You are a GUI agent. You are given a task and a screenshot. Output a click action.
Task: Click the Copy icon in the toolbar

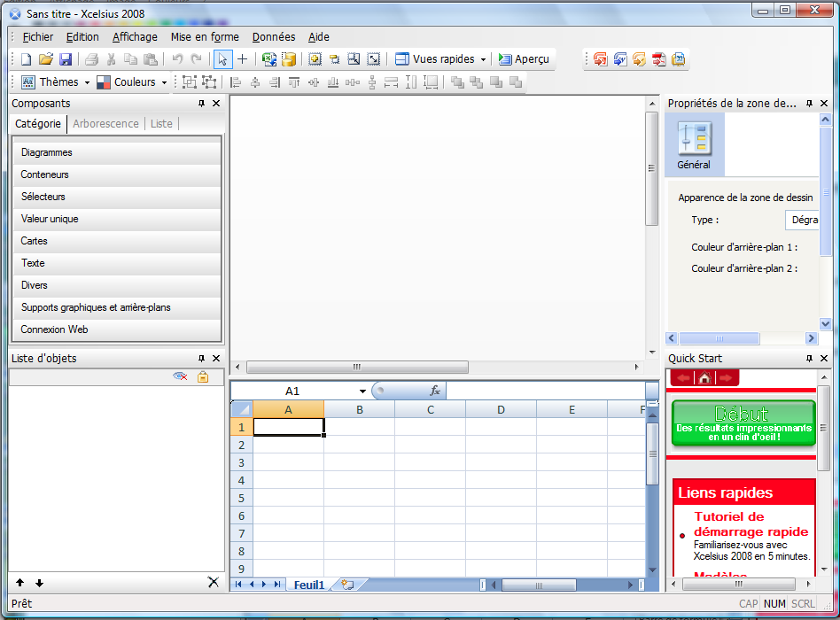[130, 59]
